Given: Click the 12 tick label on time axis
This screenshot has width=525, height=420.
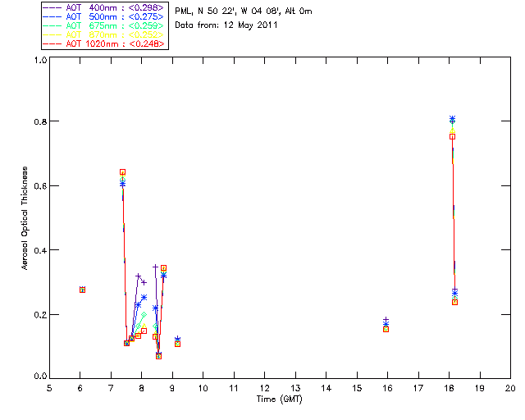Looking at the screenshot, I should [x=264, y=388].
